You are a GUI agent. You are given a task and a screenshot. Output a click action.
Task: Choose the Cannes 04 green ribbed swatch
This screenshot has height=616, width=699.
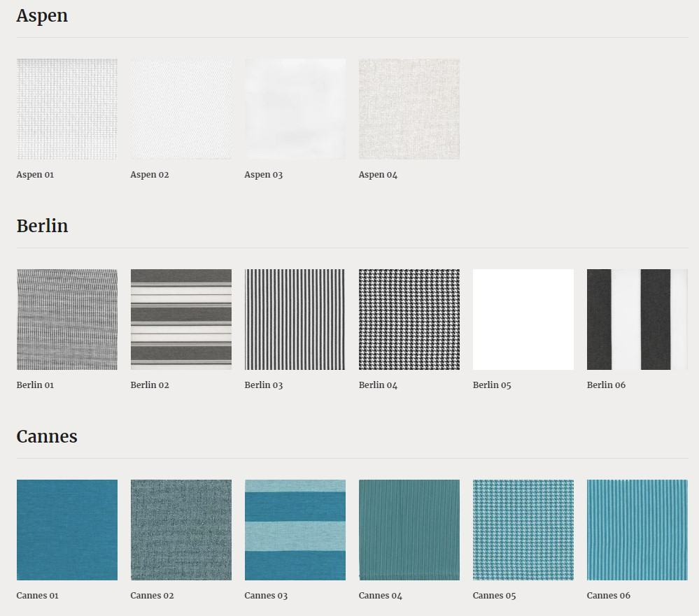coord(409,530)
